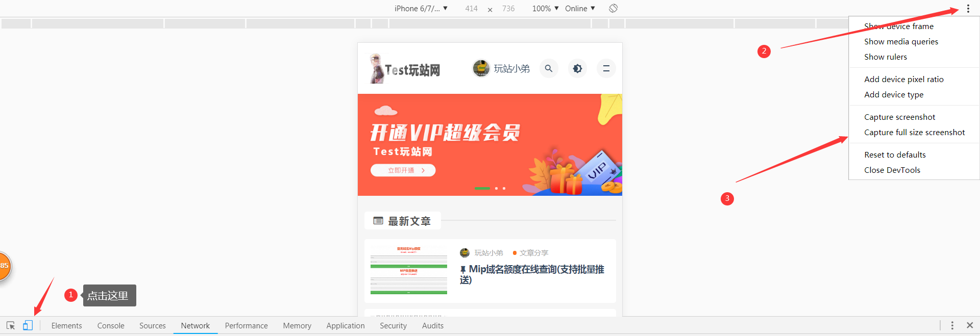Click the 文章分享 category tag
This screenshot has width=980, height=336.
point(534,253)
